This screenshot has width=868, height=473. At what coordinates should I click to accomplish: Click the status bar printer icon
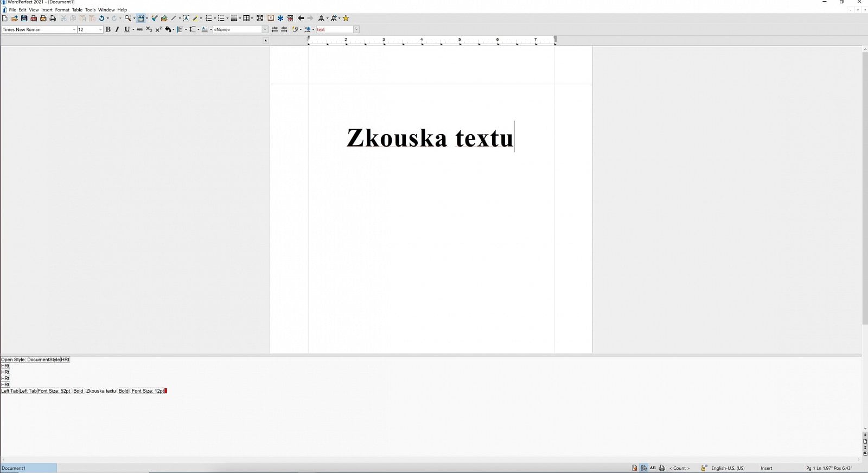coord(662,468)
